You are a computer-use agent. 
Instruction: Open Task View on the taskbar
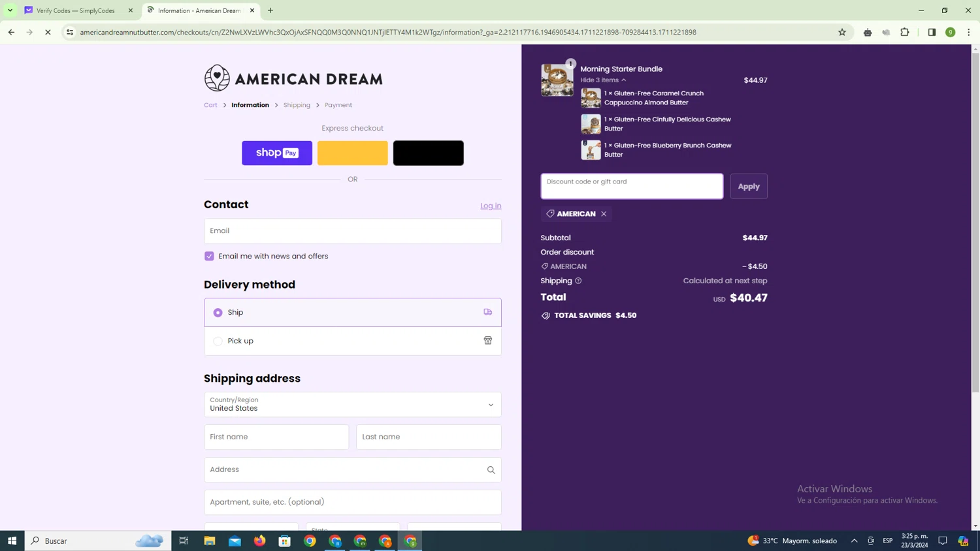click(184, 541)
